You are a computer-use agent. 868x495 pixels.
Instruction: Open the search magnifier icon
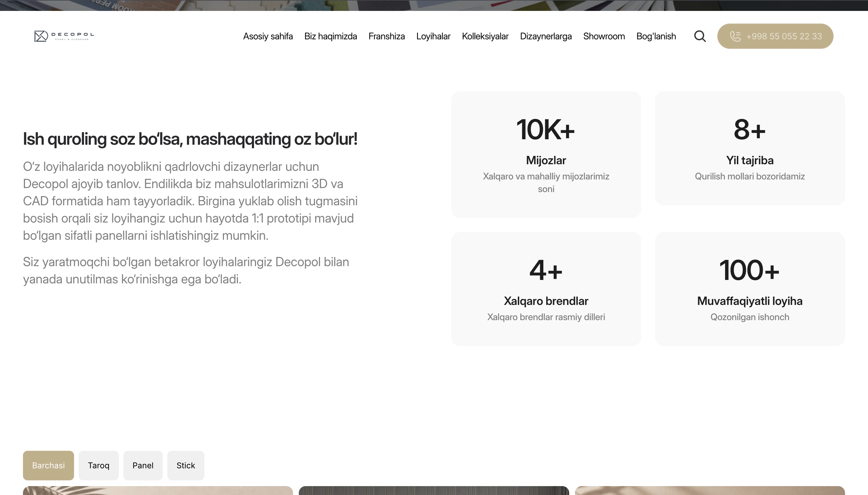point(700,36)
